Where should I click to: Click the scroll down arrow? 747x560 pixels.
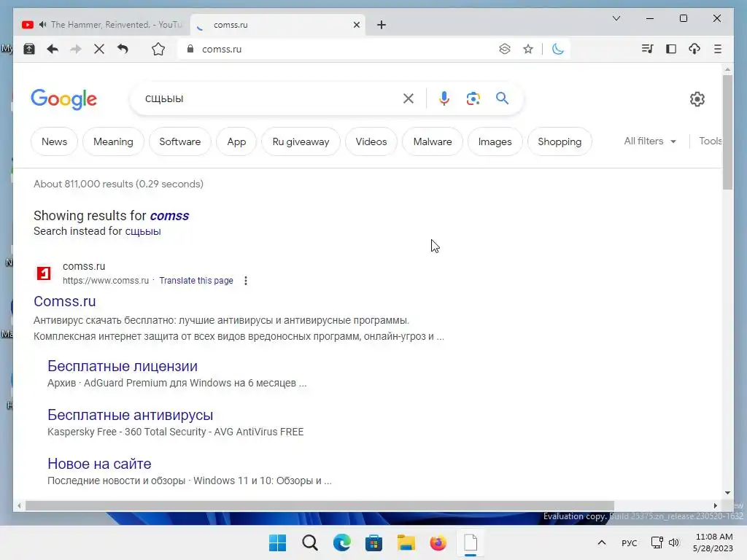click(x=727, y=493)
